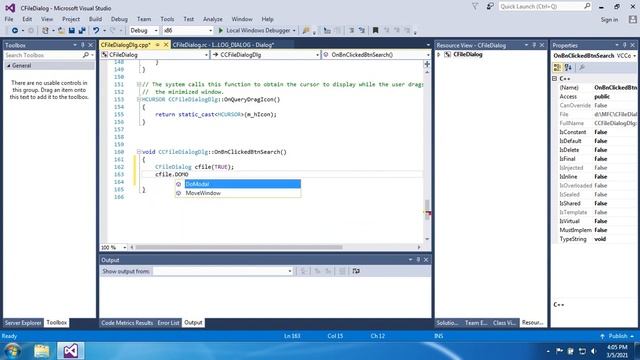The image size is (640, 360).
Task: Click the Find in Files toolbar icon
Action: point(306,31)
